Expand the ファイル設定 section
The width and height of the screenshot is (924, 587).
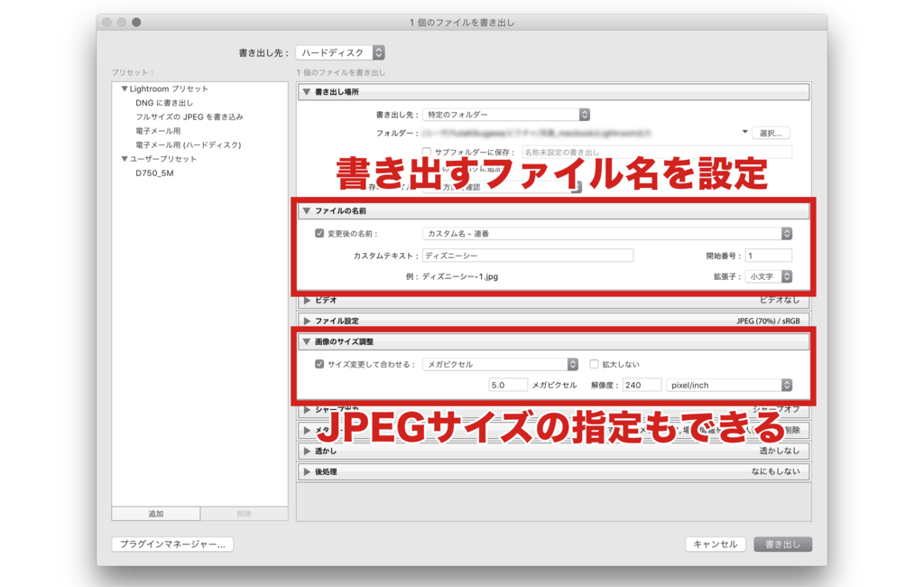pyautogui.click(x=307, y=321)
